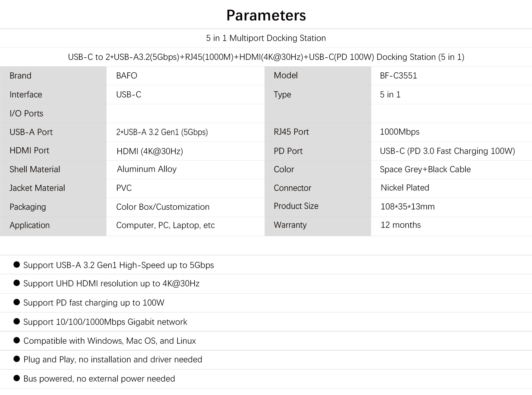Click the 108*35*13mm product size value

click(408, 207)
